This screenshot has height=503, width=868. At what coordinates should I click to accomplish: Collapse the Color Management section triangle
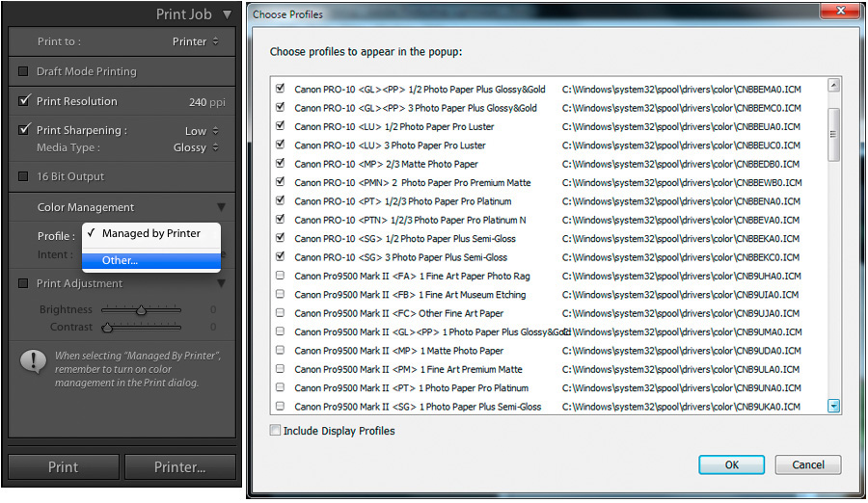tap(222, 207)
